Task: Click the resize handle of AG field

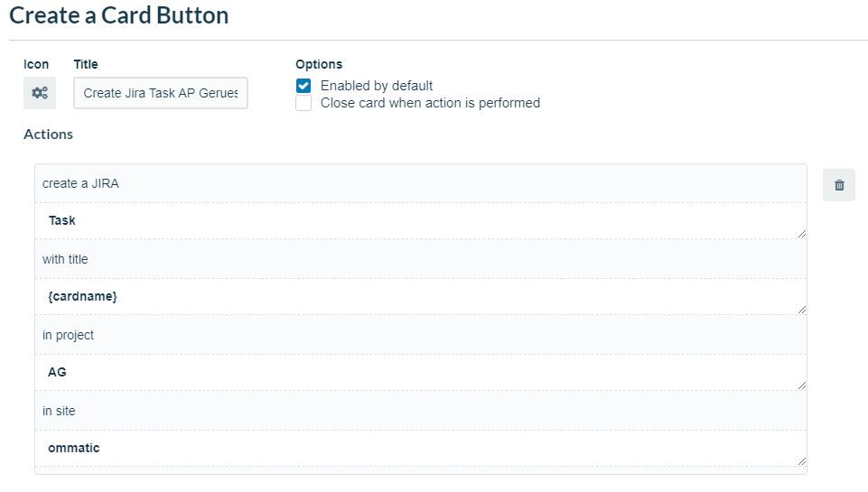Action: click(801, 385)
